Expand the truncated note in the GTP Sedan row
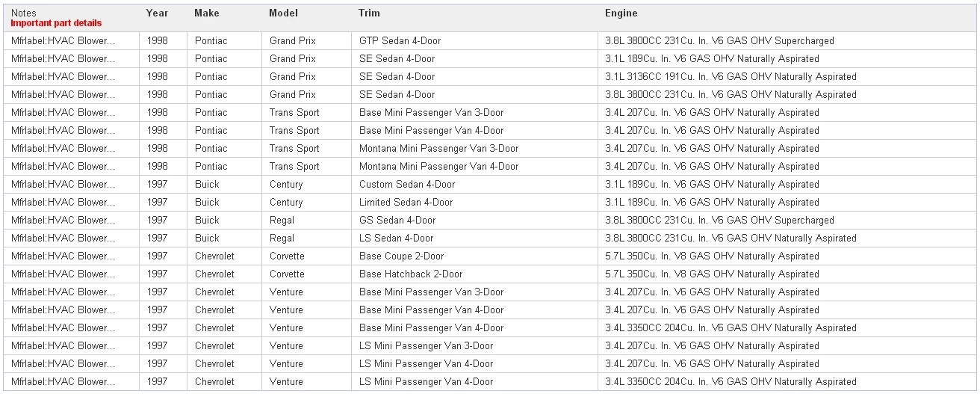980x394 pixels. pyautogui.click(x=63, y=41)
